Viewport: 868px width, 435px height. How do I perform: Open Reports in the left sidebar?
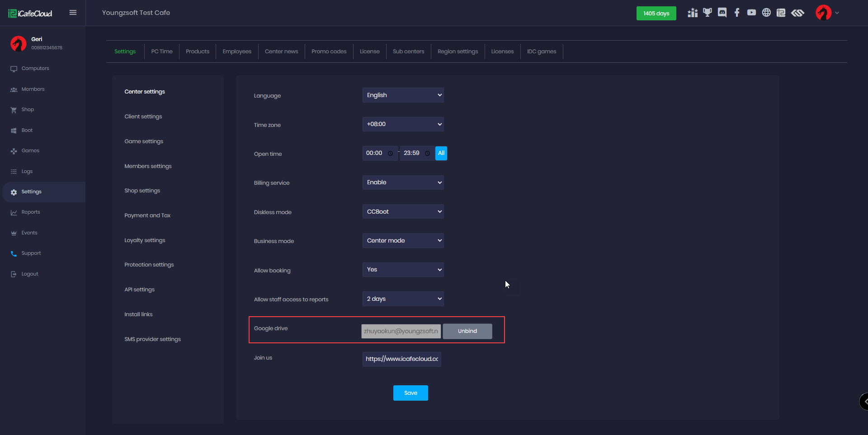pos(31,212)
